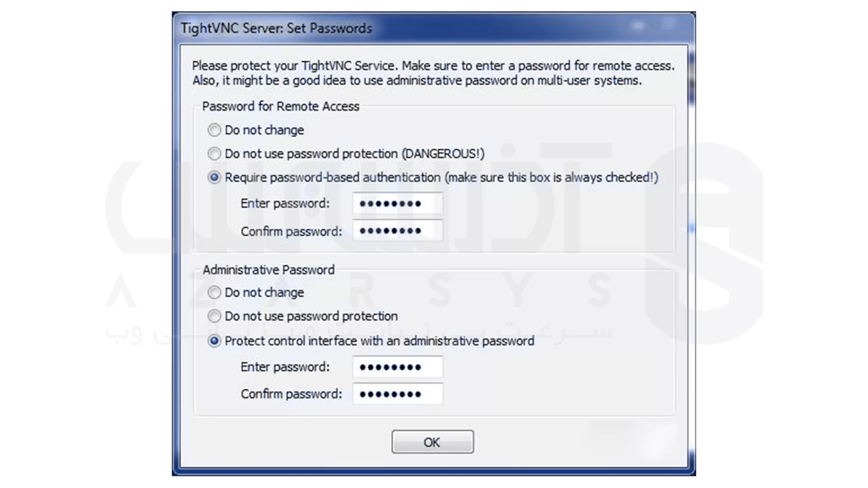
Task: Click the 'Also, it might be a good idea' text line
Action: [417, 80]
